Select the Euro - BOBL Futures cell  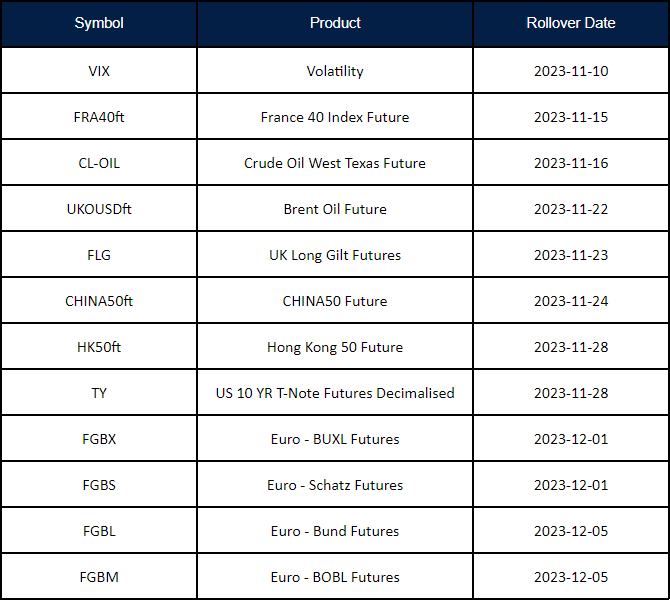pos(335,577)
